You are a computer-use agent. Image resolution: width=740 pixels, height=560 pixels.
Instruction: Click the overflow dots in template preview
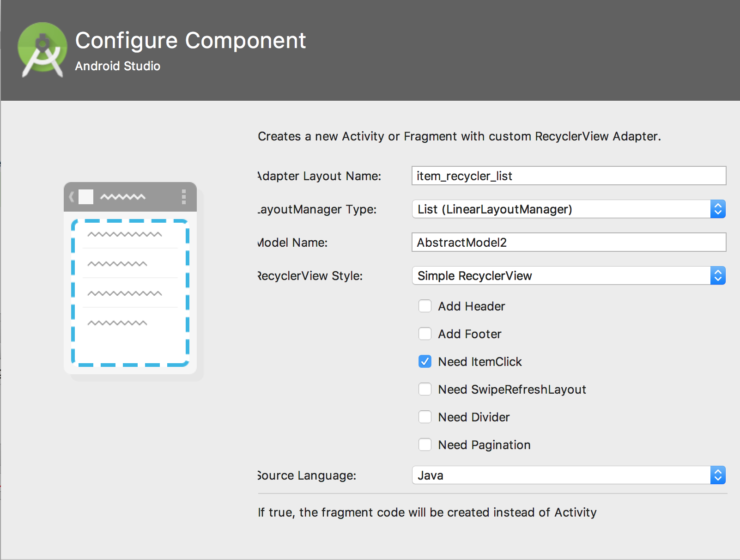click(x=184, y=197)
